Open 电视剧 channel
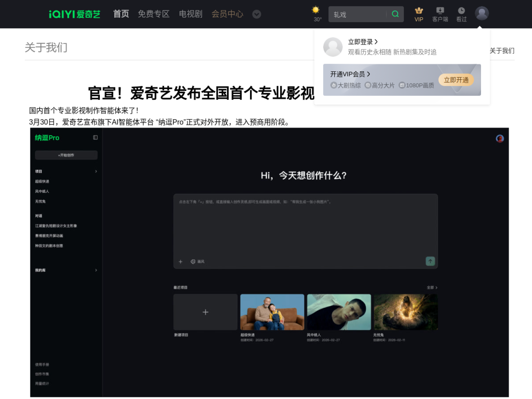The image size is (532, 399). pyautogui.click(x=191, y=14)
